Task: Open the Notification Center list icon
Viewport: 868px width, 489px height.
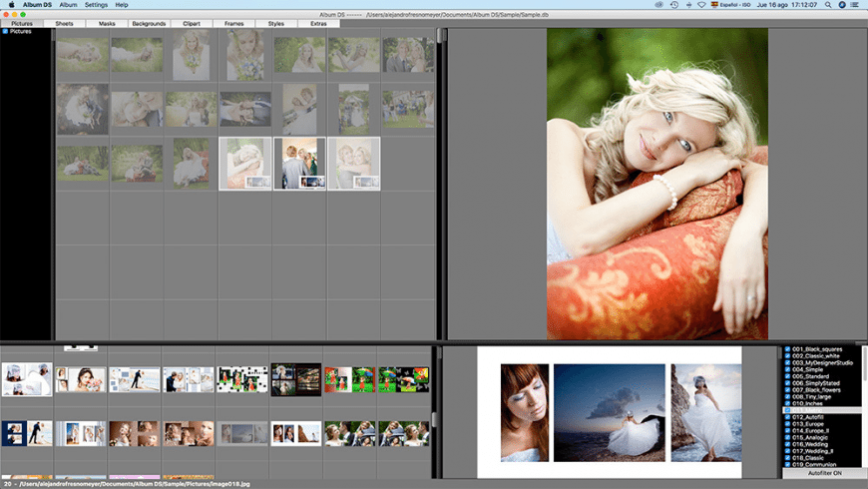Action: [855, 4]
